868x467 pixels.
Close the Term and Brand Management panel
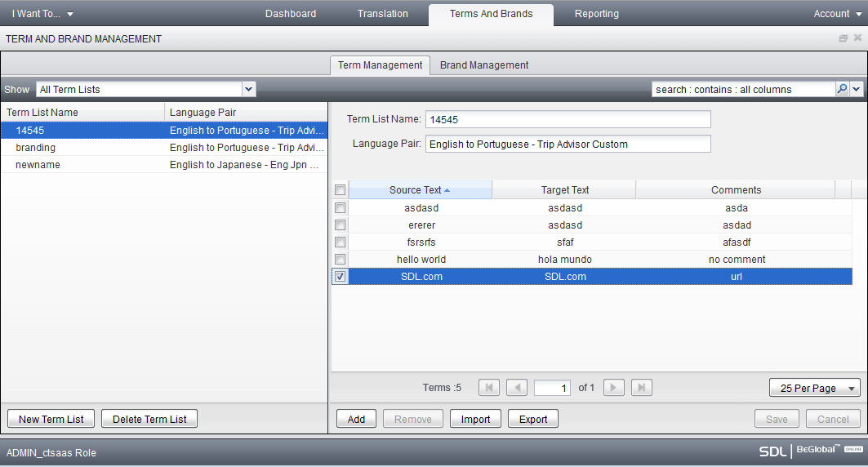point(857,38)
